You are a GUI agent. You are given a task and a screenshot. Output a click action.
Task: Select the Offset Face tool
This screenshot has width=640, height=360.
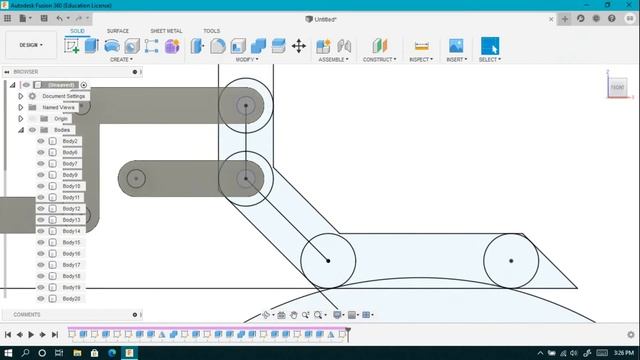(278, 46)
